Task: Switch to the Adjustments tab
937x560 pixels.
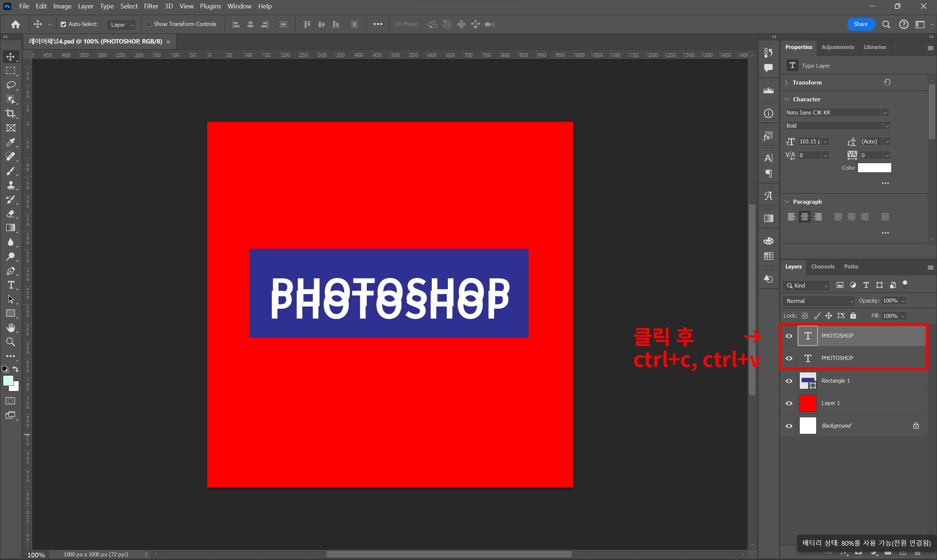Action: [838, 47]
